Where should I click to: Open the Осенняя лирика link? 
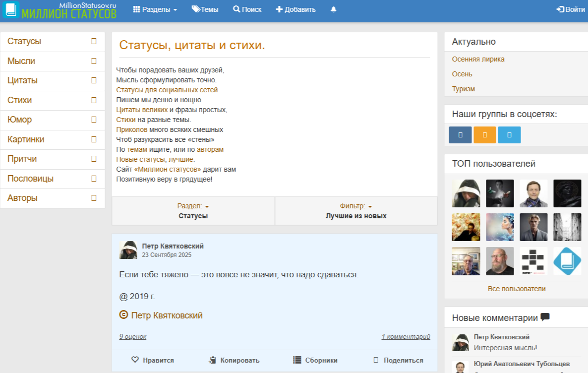click(x=478, y=59)
